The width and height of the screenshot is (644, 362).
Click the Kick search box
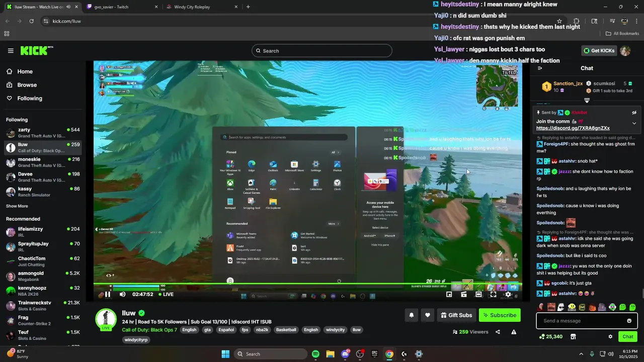pyautogui.click(x=322, y=51)
